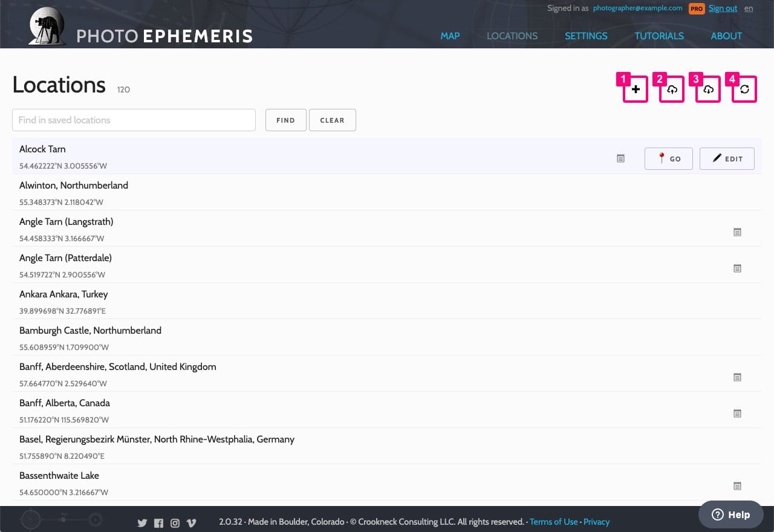This screenshot has width=774, height=532.
Task: Open the MAP navigation tab
Action: click(x=450, y=36)
